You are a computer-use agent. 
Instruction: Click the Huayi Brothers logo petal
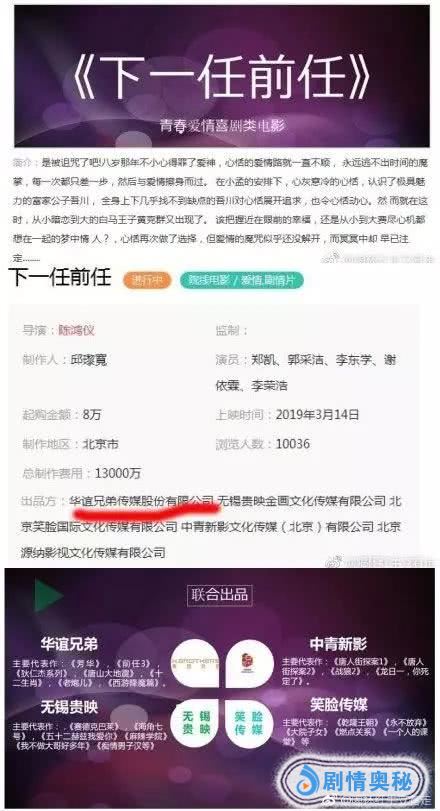point(195,663)
